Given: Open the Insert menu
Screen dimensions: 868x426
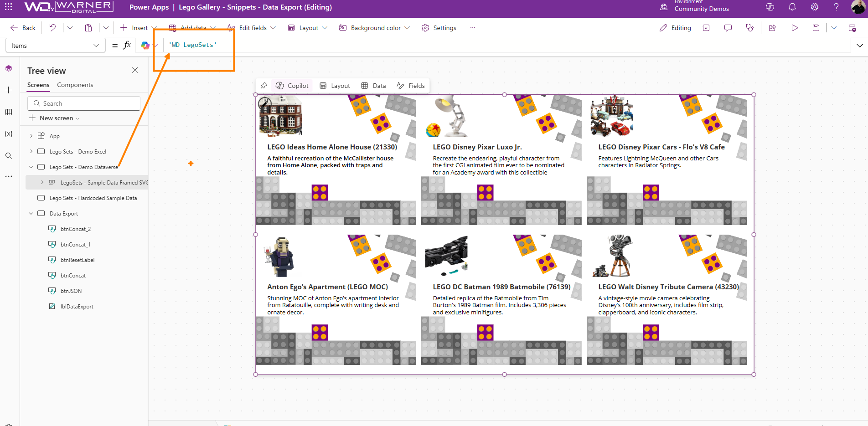Looking at the screenshot, I should coord(138,28).
